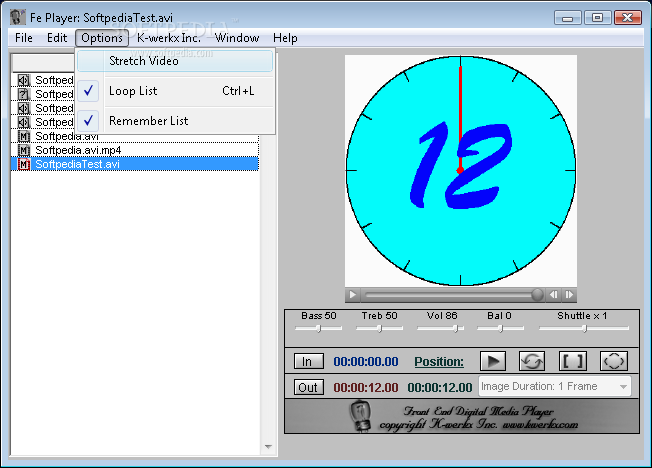The height and width of the screenshot is (468, 652).
Task: Step back one frame under video
Action: (x=553, y=295)
